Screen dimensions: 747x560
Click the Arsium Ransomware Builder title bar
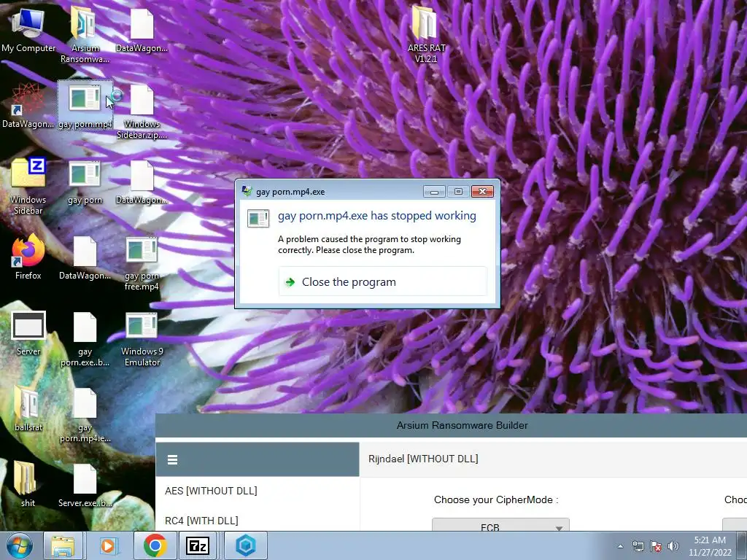click(451, 425)
